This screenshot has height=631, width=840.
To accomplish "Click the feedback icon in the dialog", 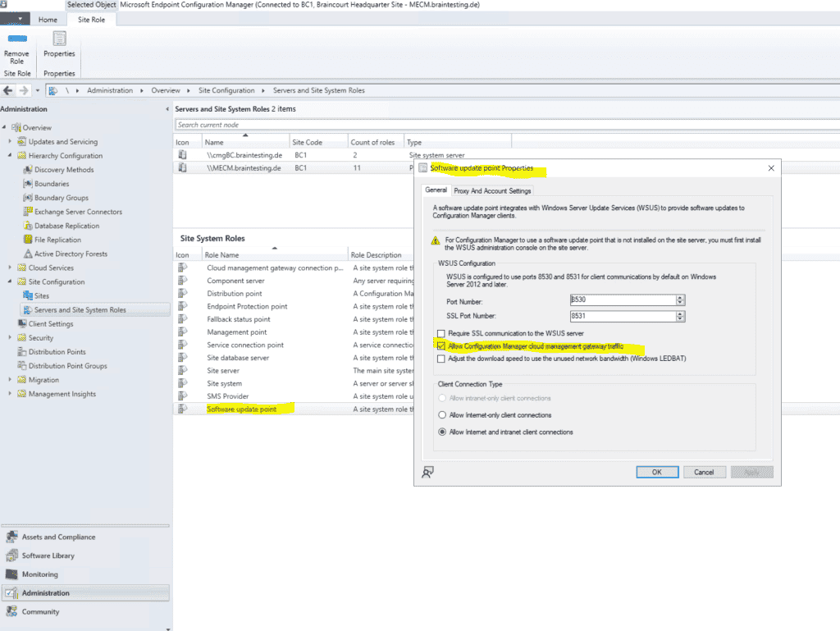I will coord(427,472).
